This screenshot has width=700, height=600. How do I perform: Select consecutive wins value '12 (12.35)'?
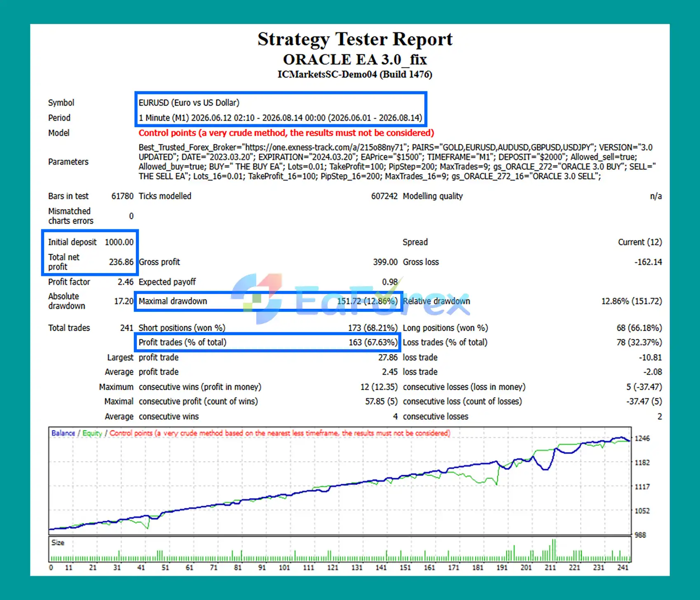pos(379,387)
